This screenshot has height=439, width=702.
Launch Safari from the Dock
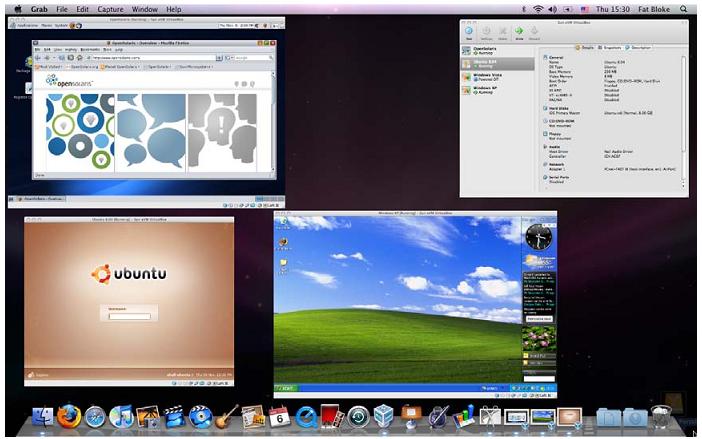click(95, 417)
